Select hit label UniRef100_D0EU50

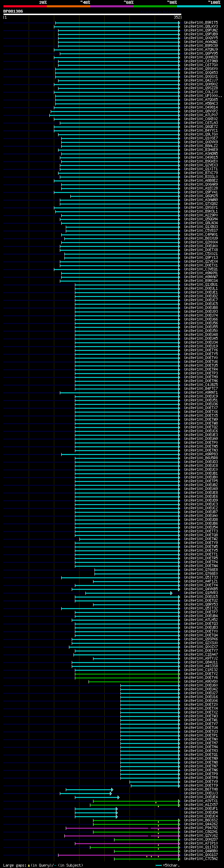pos(201,331)
